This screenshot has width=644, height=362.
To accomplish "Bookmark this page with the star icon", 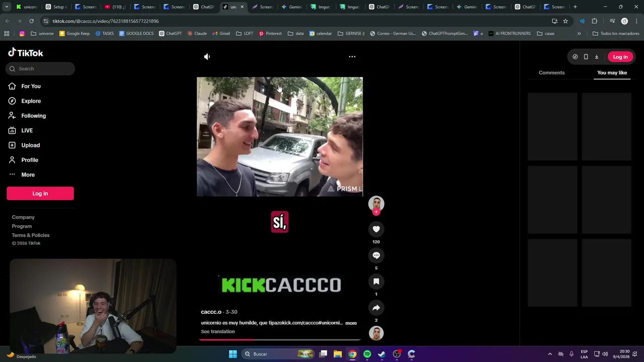I will (566, 21).
